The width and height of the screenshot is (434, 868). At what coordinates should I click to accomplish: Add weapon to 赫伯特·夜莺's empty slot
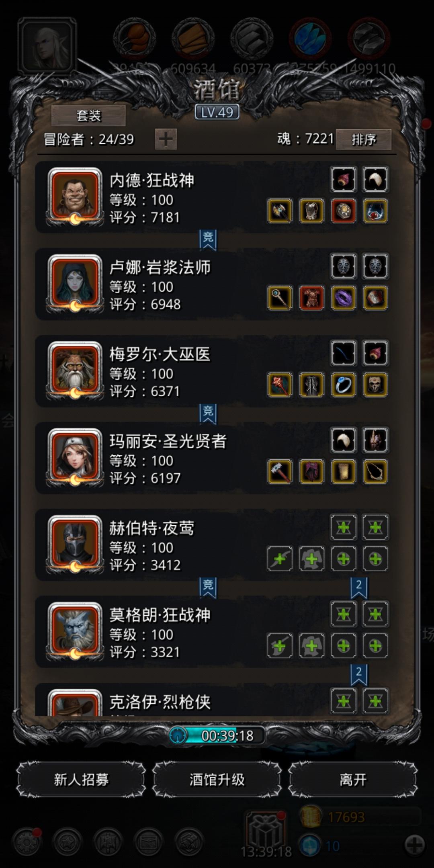pos(280,559)
